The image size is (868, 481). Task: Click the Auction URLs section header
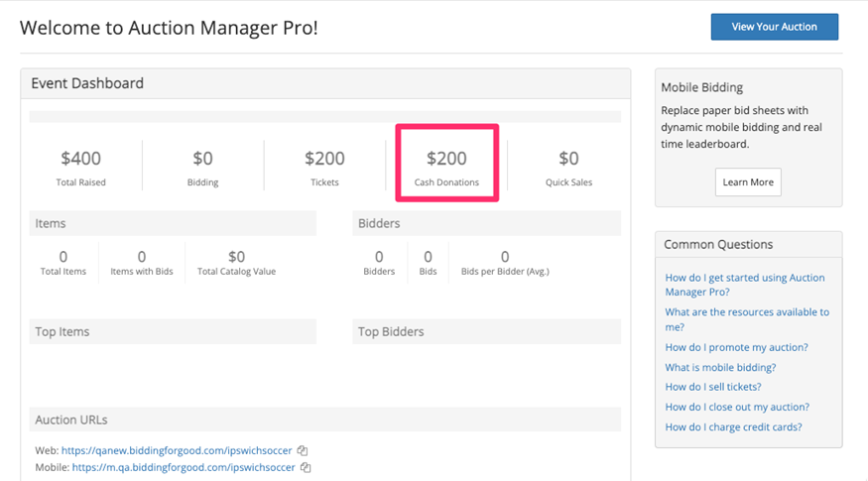(325, 420)
